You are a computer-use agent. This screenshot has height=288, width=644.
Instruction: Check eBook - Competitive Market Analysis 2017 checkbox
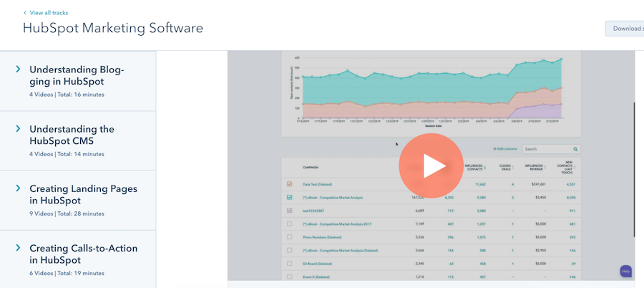coord(290,224)
